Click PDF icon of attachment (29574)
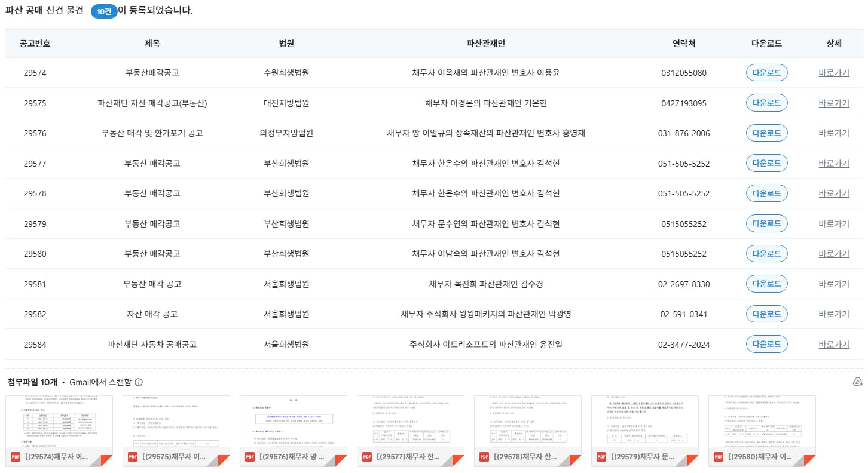 pyautogui.click(x=16, y=457)
